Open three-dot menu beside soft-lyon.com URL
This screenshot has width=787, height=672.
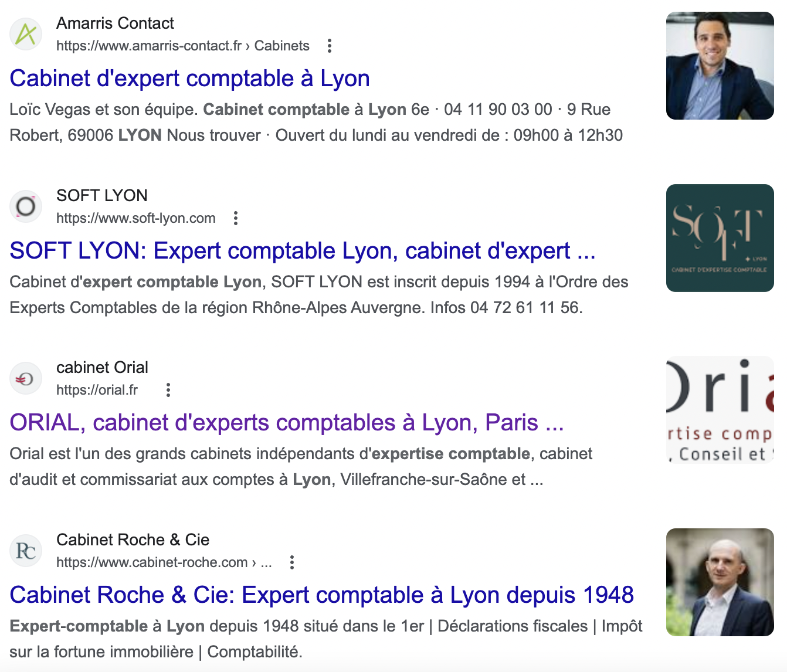236,218
